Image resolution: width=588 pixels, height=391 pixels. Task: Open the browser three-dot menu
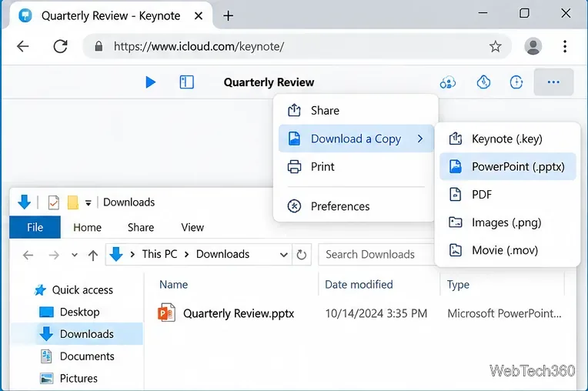pyautogui.click(x=565, y=46)
